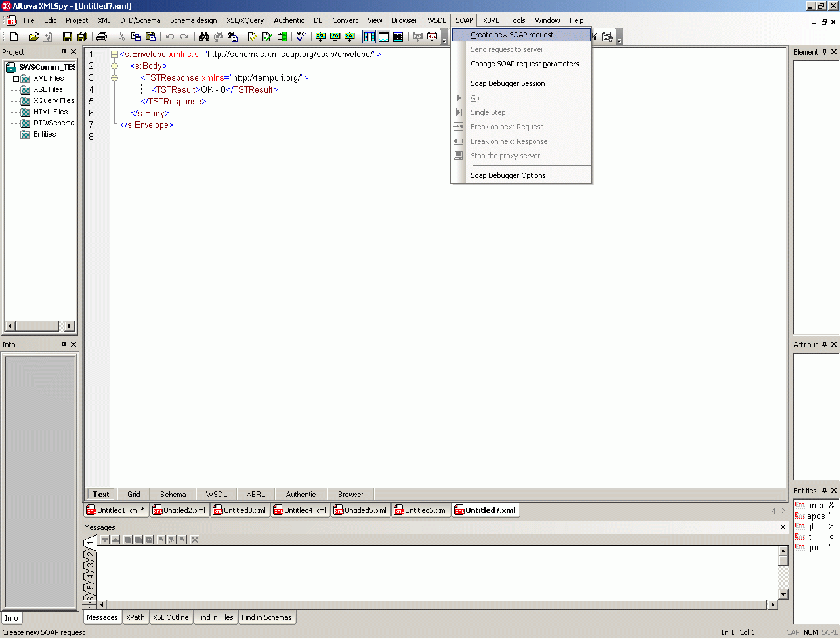Image resolution: width=840 pixels, height=639 pixels.
Task: Click the Save All toolbar icon
Action: click(82, 37)
